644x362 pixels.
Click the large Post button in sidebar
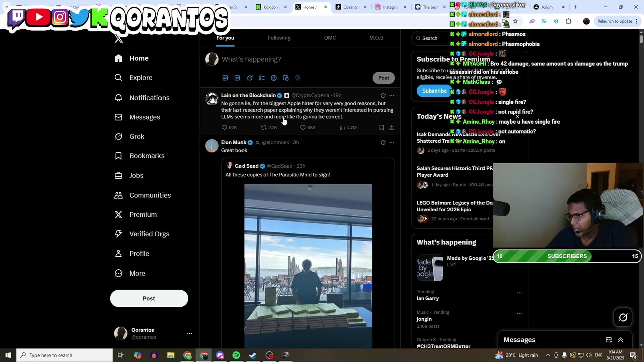149,299
